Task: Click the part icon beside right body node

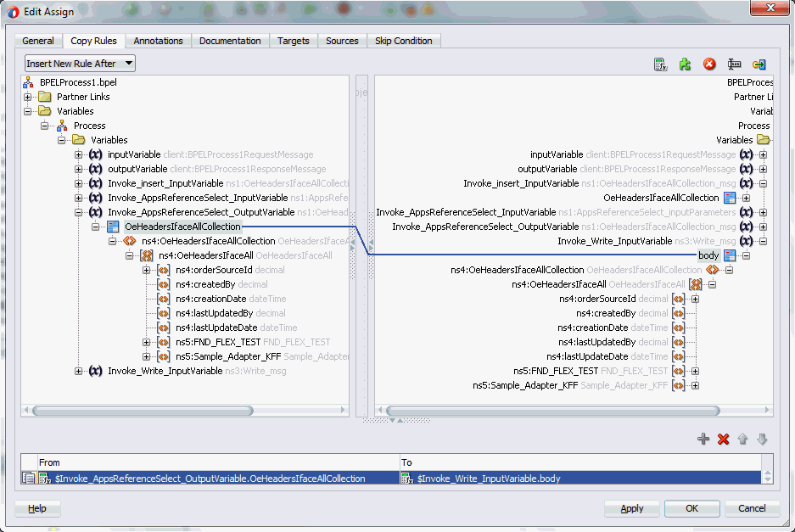Action: [730, 255]
